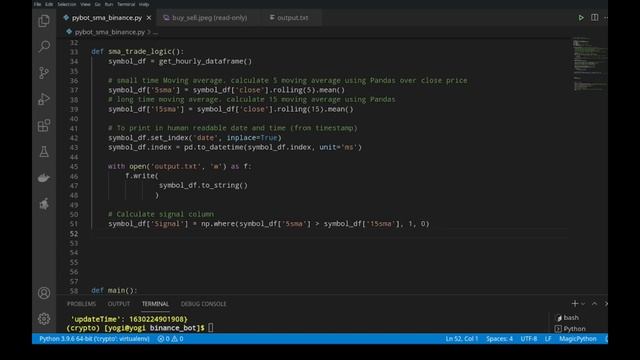Click the code minimap
The width and height of the screenshot is (640, 360).
[x=589, y=64]
